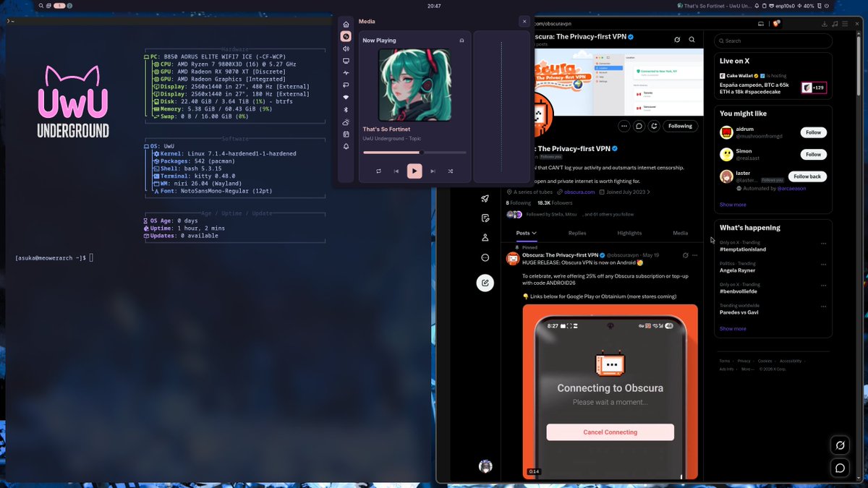Open the system activity pulse section
868x488 pixels.
point(346,73)
